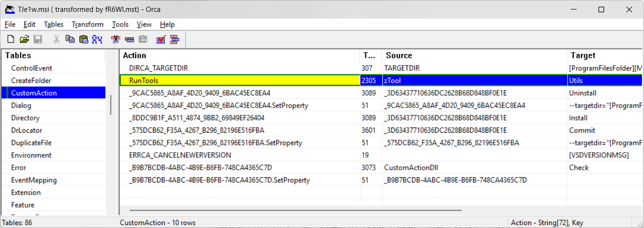
Task: Click the Uninstall target cell
Action: (x=606, y=93)
